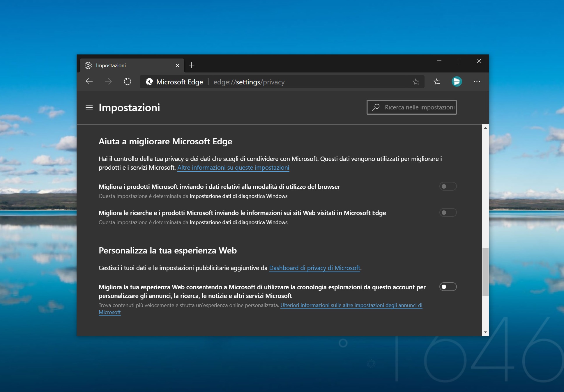The width and height of the screenshot is (564, 392).
Task: Toggle browsing history ad personalization switch
Action: (448, 287)
